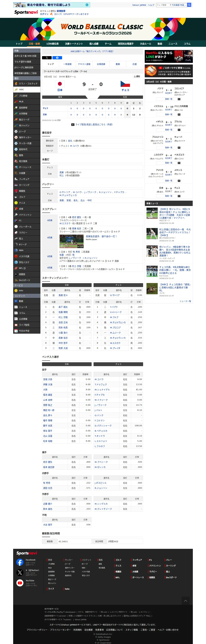Viewport: 206px width, 644px height.
Task: Click ログイン link in header
Action: [44, 14]
